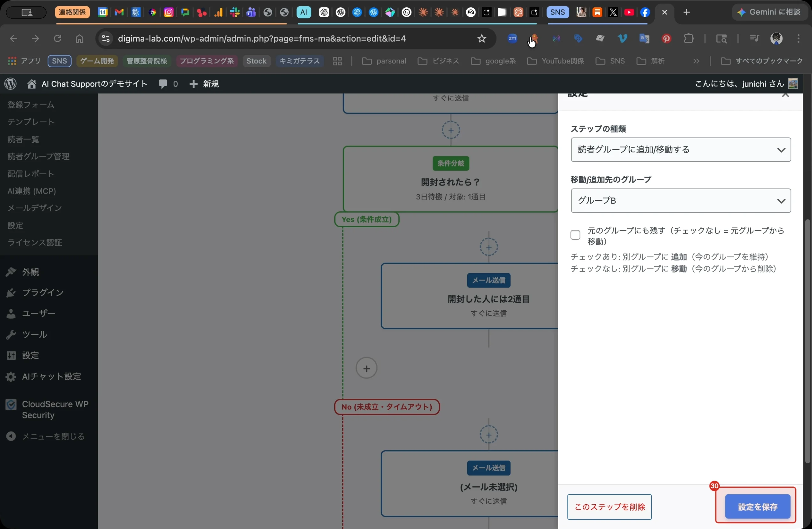Open '読者グループ管理' in the sidebar
This screenshot has width=812, height=529.
click(39, 157)
